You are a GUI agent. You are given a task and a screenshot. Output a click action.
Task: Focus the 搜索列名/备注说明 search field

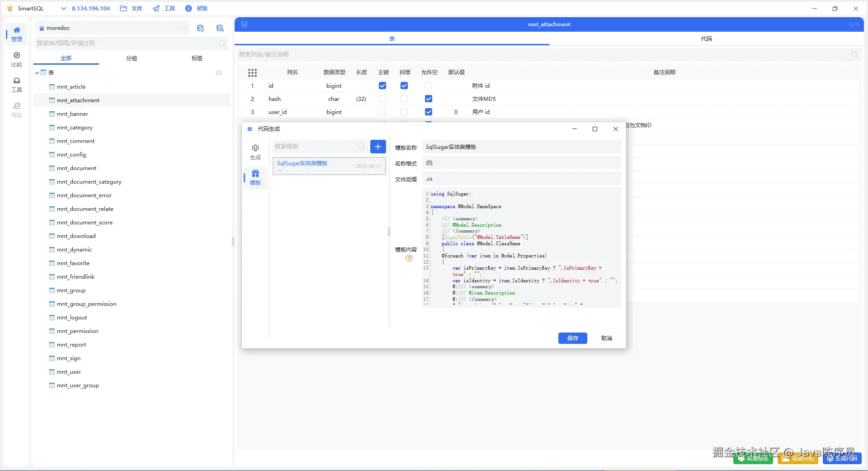tap(549, 55)
